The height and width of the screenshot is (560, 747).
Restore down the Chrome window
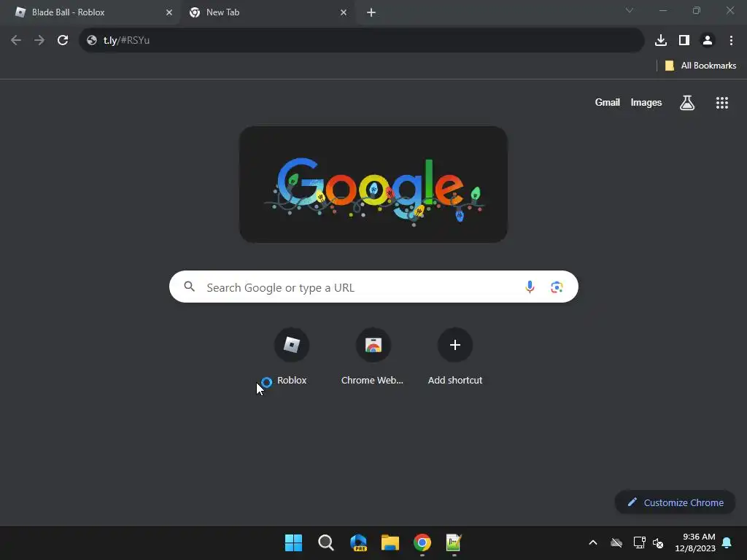(697, 10)
